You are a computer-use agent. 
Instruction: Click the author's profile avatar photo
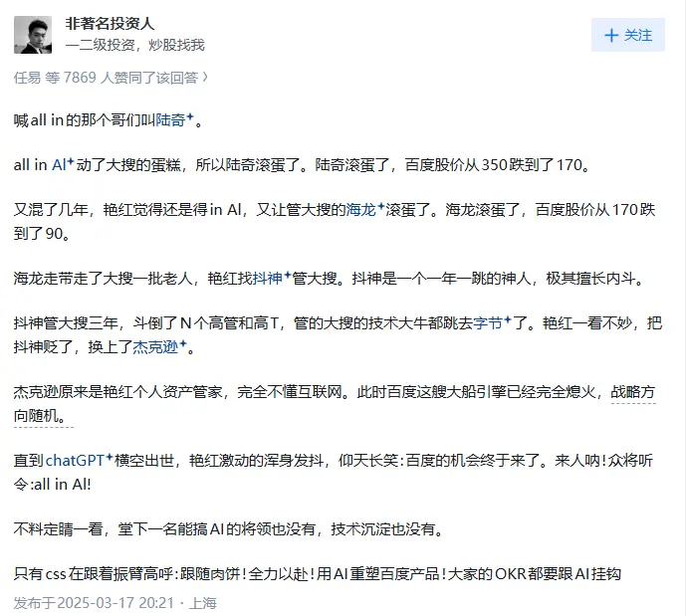(x=33, y=35)
